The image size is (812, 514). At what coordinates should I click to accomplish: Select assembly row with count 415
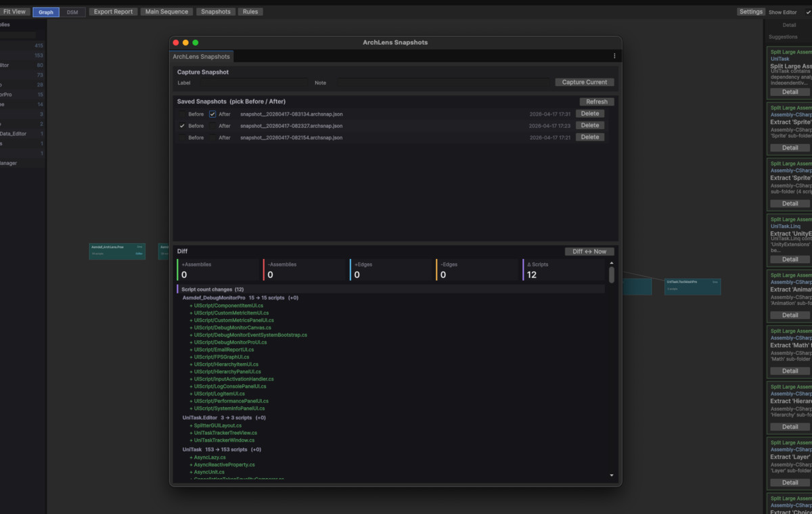[x=22, y=46]
